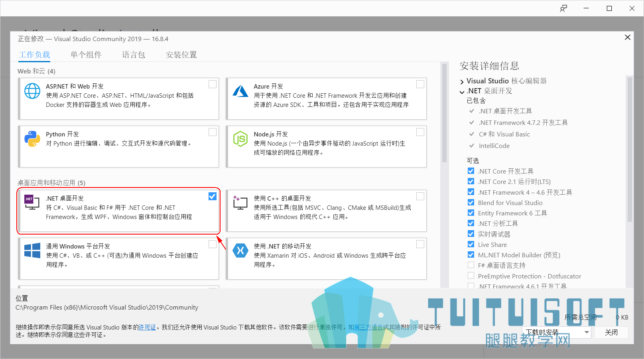Click the workloads list vertical scrollbar
Viewport: 644px width, 359px height.
(x=444, y=113)
